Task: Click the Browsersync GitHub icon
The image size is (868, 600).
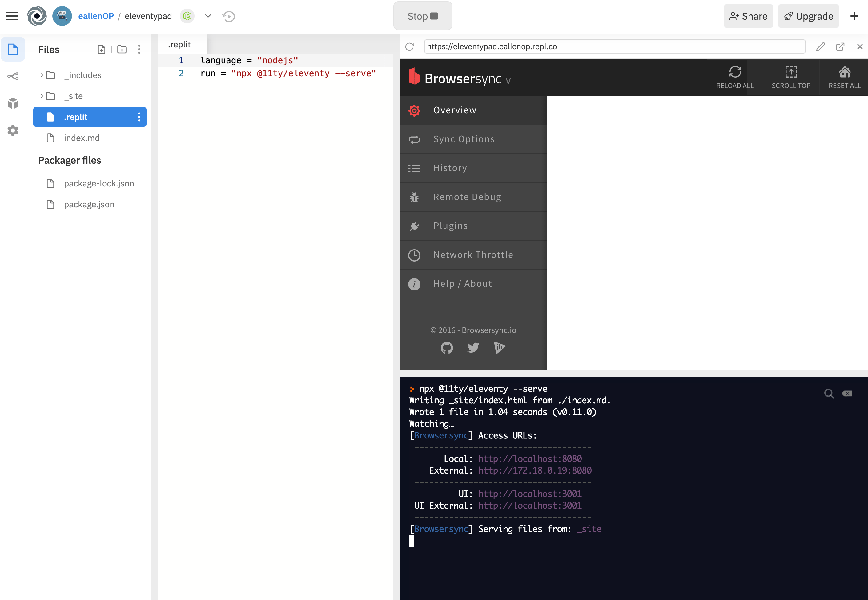Action: 447,347
